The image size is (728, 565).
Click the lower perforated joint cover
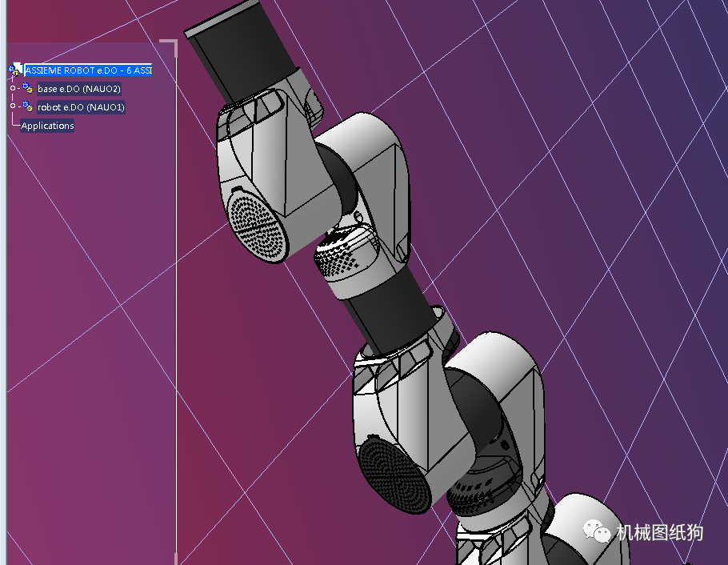pos(394,476)
